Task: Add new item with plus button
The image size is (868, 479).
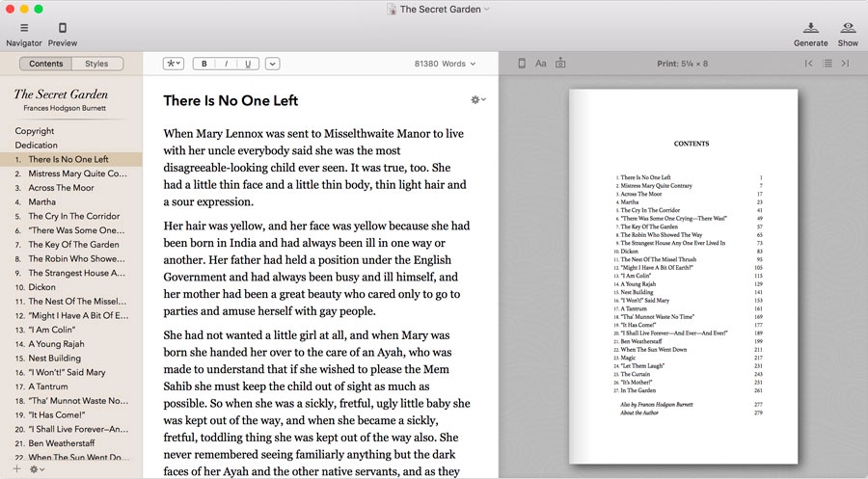Action: point(16,469)
